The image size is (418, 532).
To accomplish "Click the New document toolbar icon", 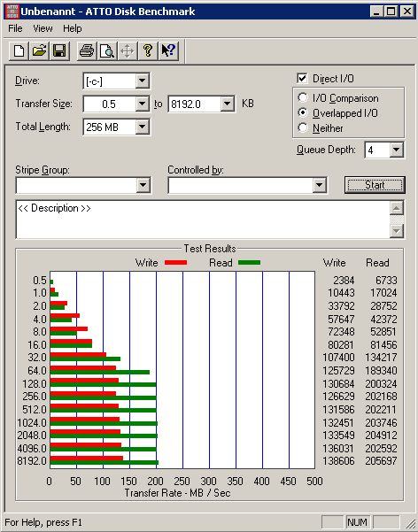I will pyautogui.click(x=19, y=51).
